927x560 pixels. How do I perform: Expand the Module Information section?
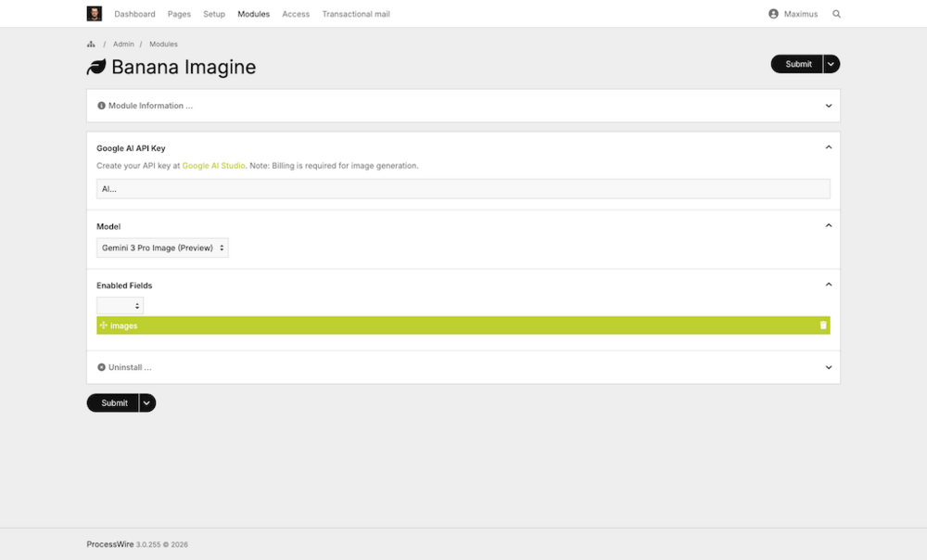coord(829,106)
